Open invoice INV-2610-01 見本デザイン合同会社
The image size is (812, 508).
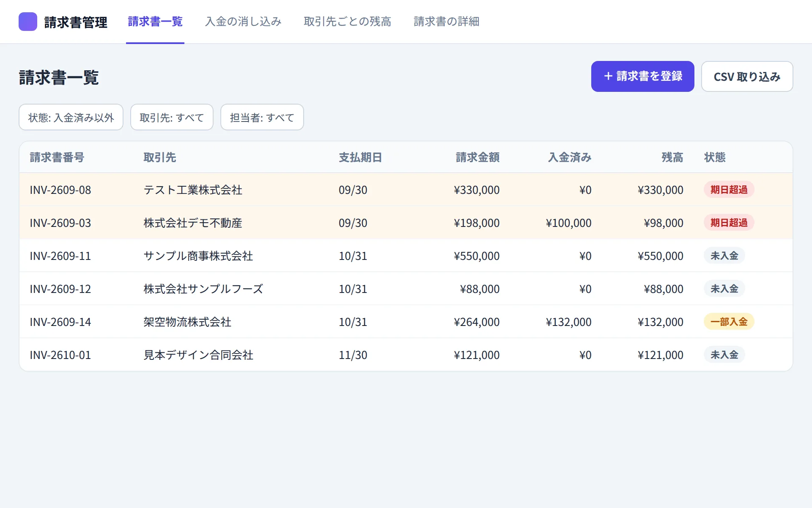pyautogui.click(x=406, y=355)
